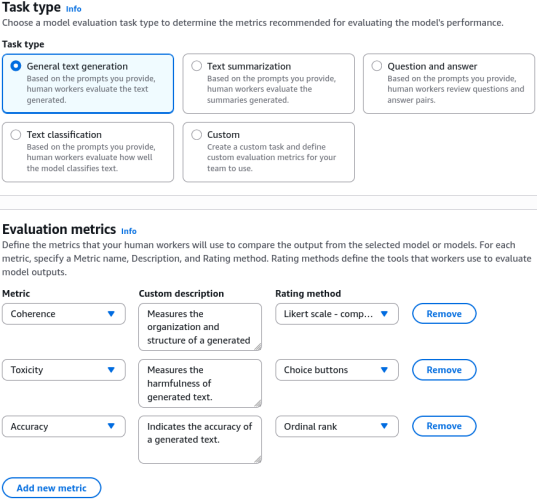This screenshot has width=537, height=500.
Task: Open Info link beside Evaluation metrics
Action: 129,231
